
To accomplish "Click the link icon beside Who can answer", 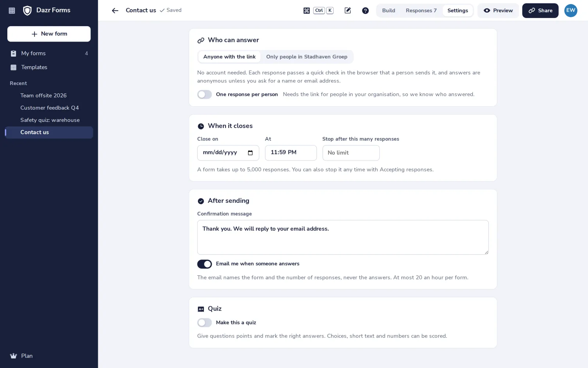I will 201,40.
